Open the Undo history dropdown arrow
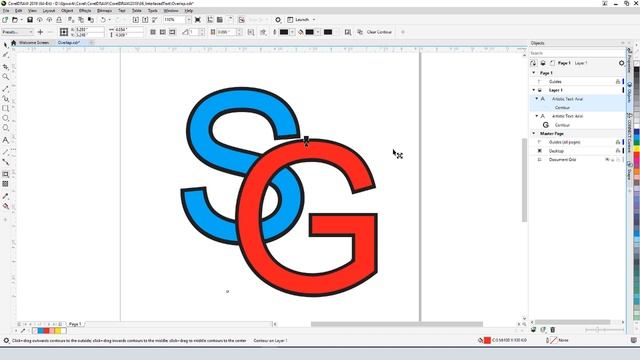 click(x=109, y=20)
